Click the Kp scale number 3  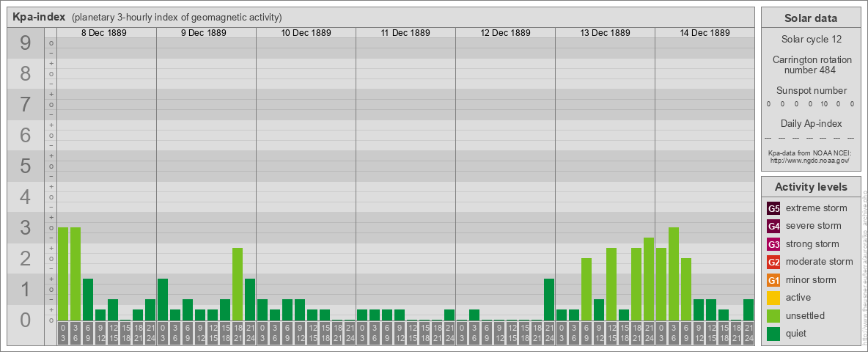(x=26, y=227)
